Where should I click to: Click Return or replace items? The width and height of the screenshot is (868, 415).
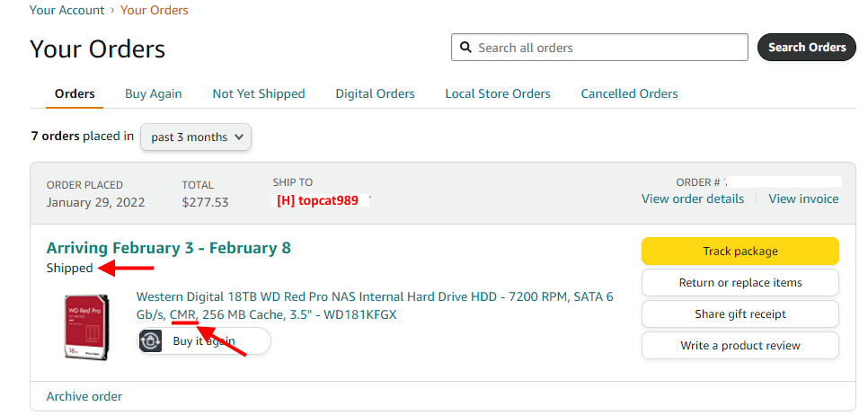[x=740, y=282]
